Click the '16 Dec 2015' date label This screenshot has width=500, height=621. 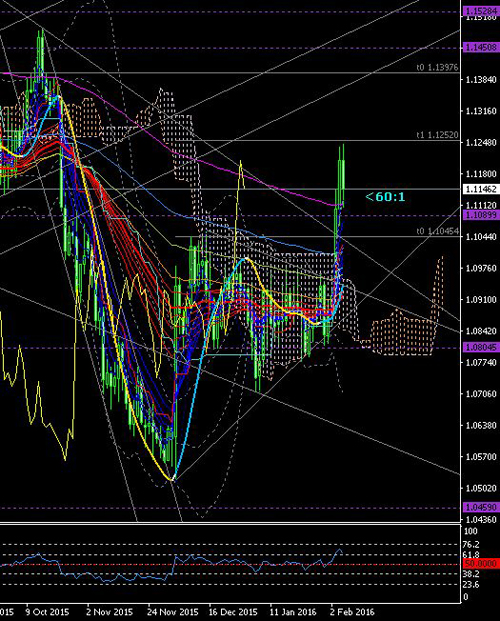pos(233,612)
